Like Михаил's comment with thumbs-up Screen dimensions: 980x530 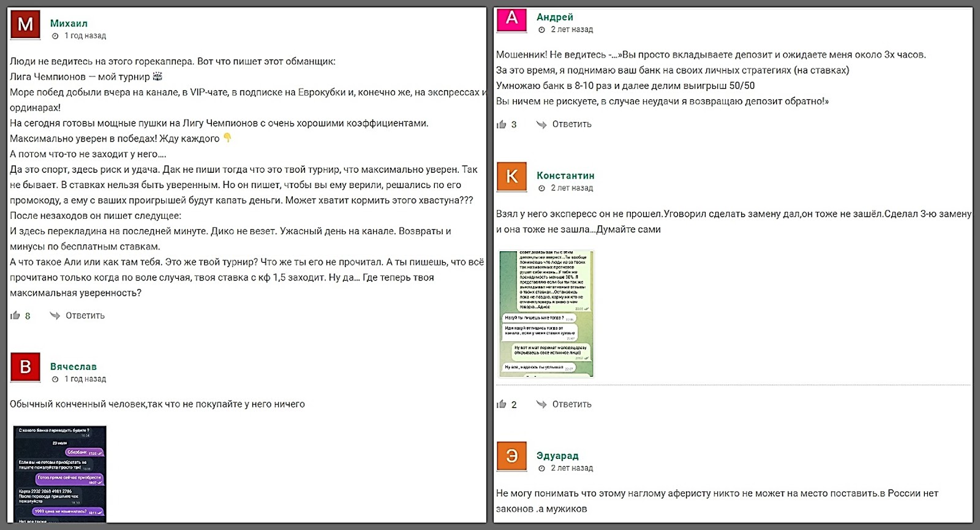click(15, 316)
